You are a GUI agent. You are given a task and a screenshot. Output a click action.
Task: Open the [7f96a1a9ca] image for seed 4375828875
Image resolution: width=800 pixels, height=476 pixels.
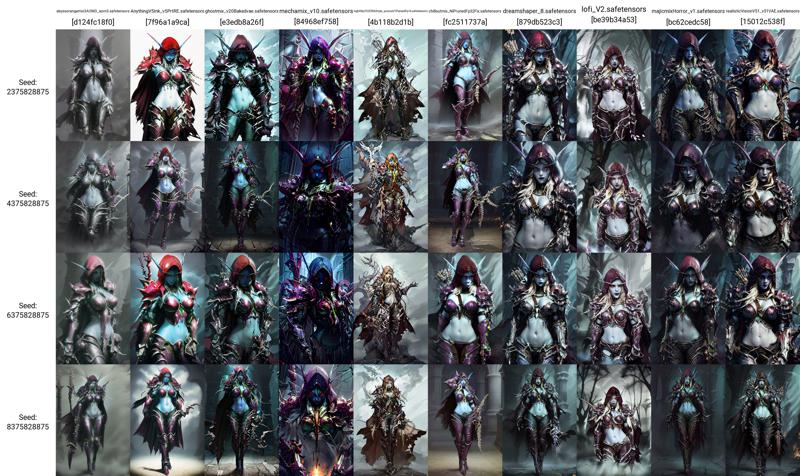[167, 196]
